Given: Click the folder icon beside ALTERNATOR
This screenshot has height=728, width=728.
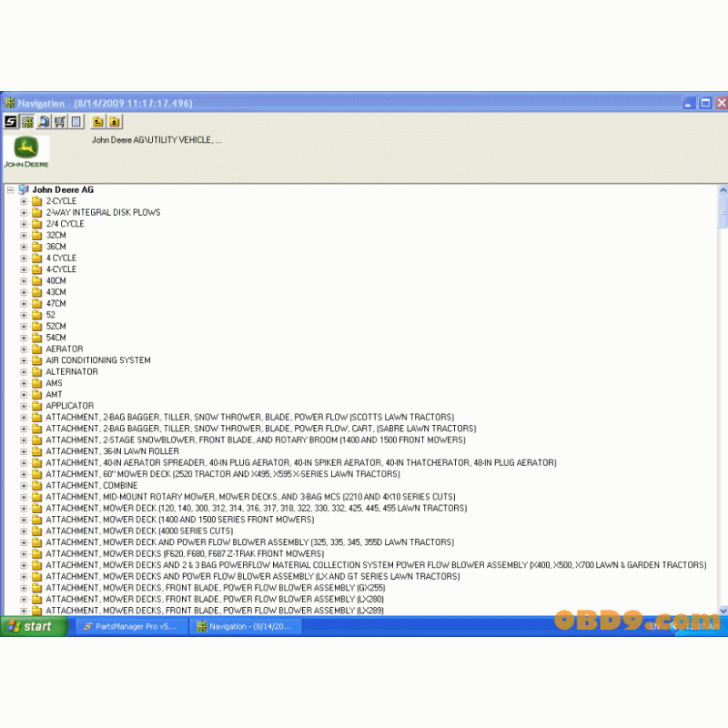Looking at the screenshot, I should pyautogui.click(x=37, y=372).
